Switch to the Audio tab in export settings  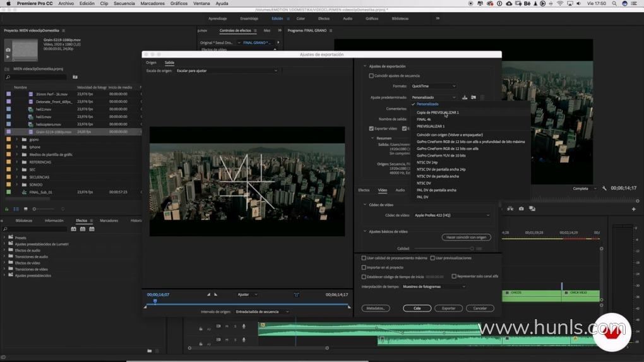point(400,190)
